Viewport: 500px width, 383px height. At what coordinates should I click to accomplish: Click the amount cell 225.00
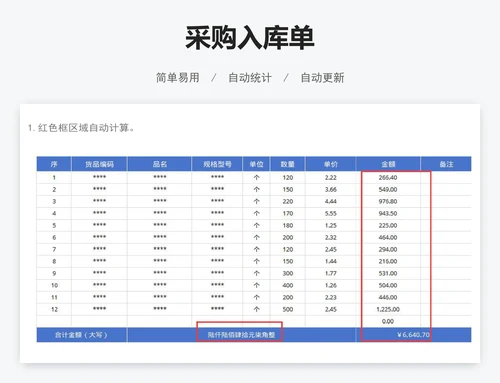tap(388, 225)
